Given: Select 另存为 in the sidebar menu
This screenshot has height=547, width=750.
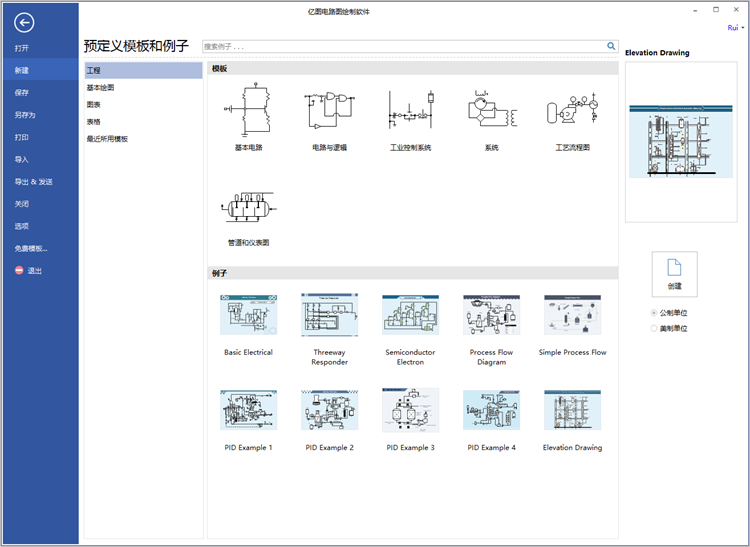Looking at the screenshot, I should [x=25, y=115].
